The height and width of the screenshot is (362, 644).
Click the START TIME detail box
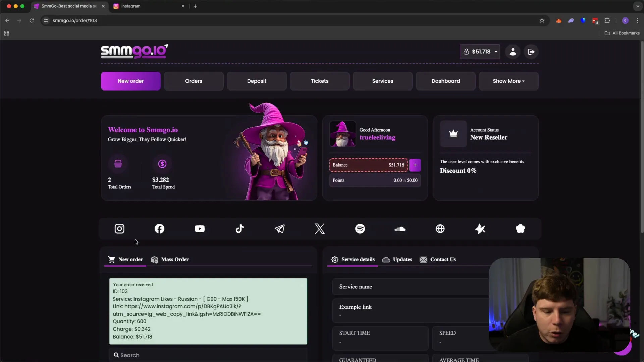(380, 338)
